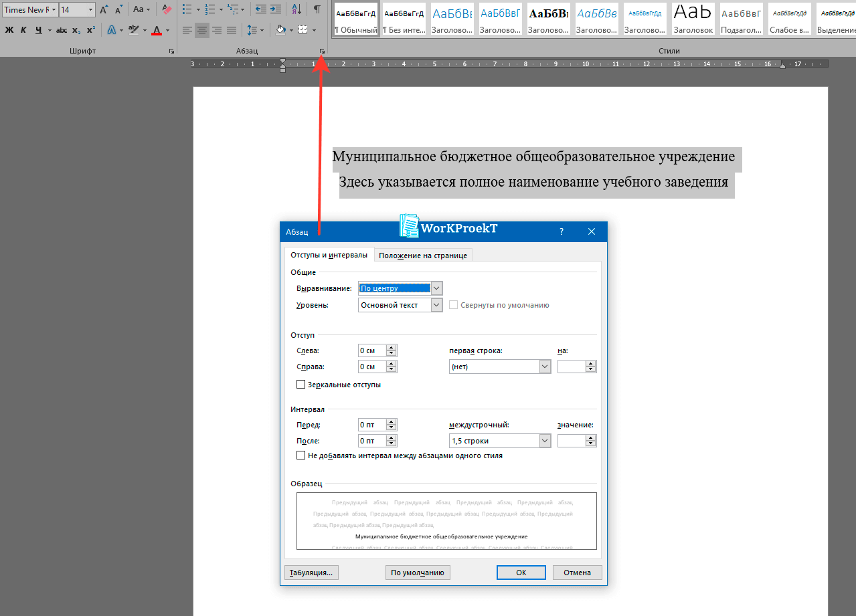
Task: Click the bulleted list icon
Action: pos(187,9)
